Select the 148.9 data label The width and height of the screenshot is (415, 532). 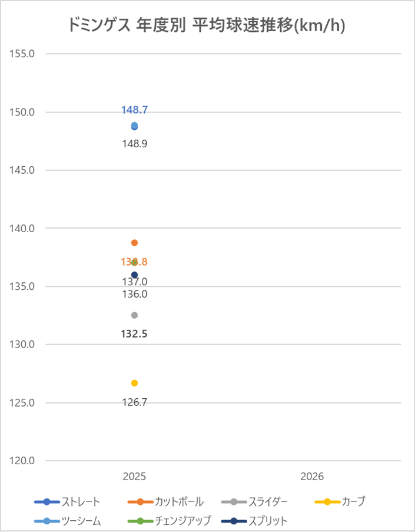[135, 144]
